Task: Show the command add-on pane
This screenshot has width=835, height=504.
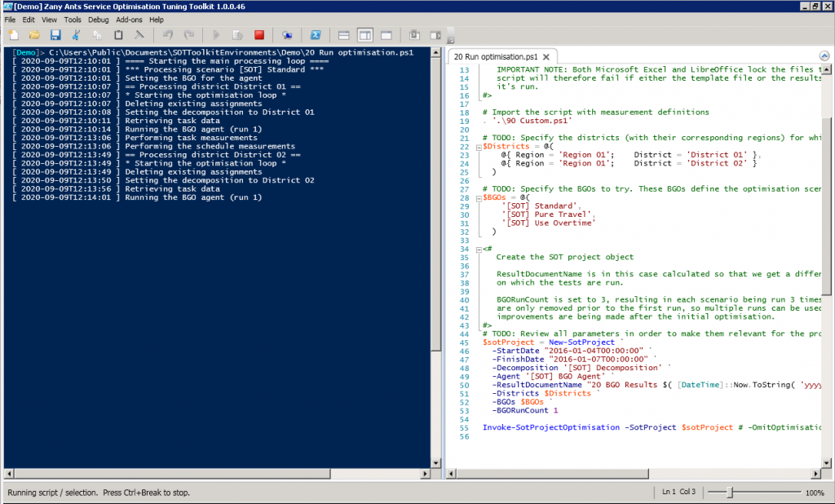Action: [x=435, y=35]
